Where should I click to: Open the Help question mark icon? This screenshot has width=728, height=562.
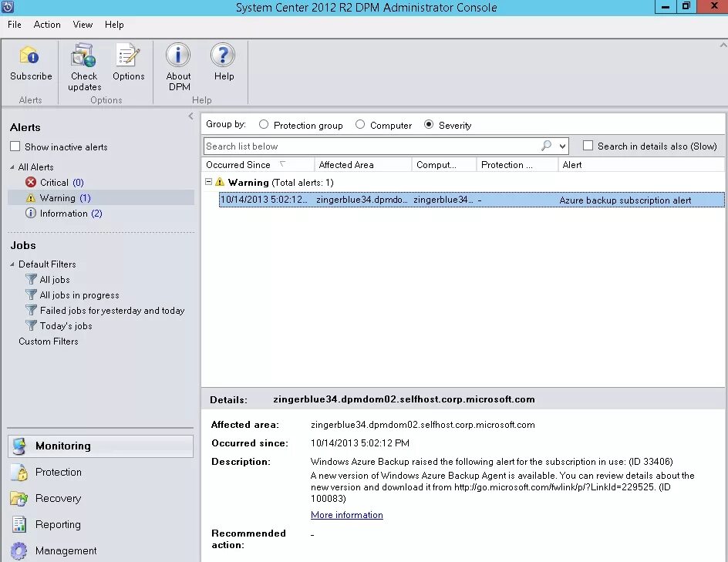point(223,55)
